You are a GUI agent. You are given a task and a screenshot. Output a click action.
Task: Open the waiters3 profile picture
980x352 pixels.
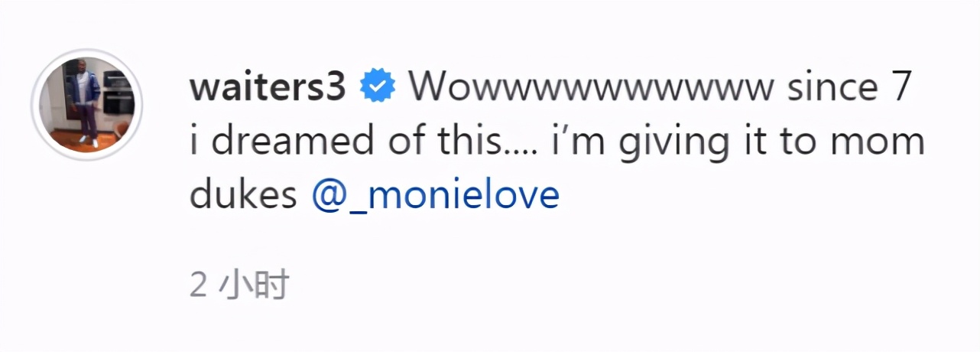coord(86,105)
